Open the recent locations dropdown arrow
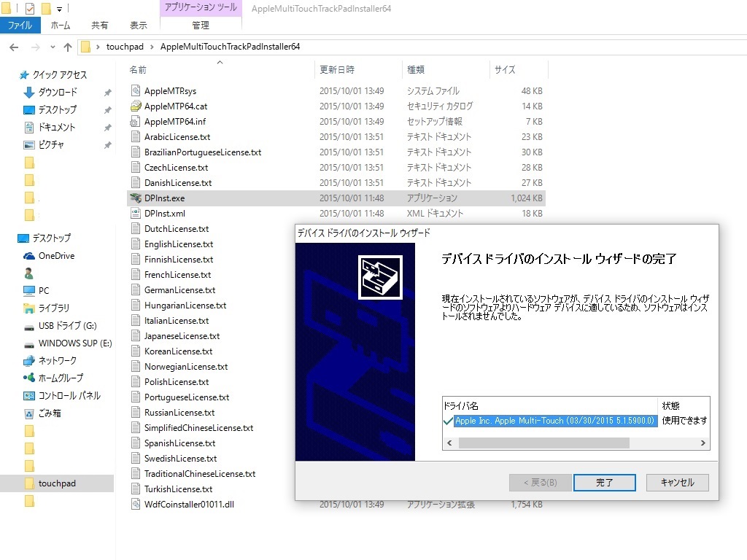 tap(53, 47)
